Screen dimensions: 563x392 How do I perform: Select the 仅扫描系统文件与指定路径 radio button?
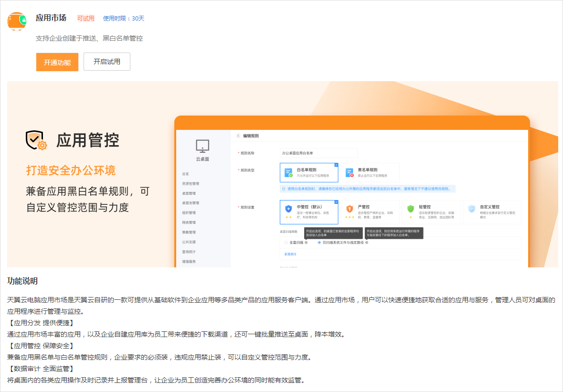coord(318,244)
